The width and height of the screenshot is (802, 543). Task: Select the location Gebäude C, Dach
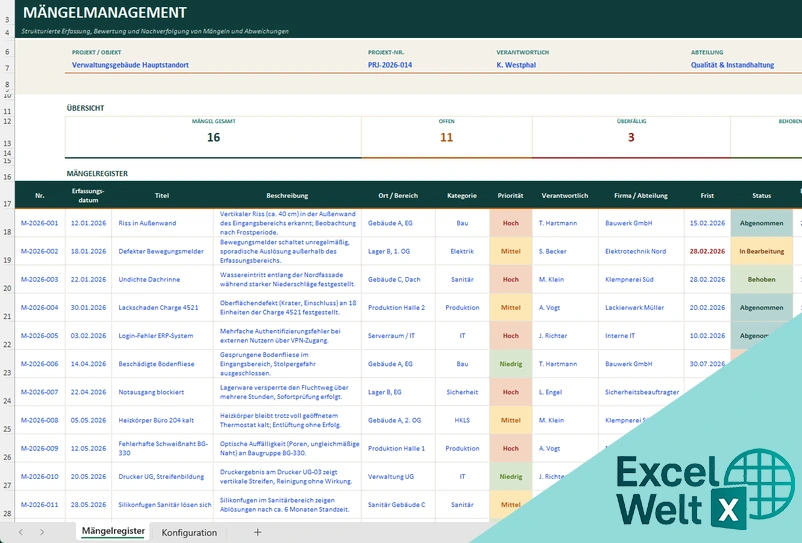click(x=394, y=279)
